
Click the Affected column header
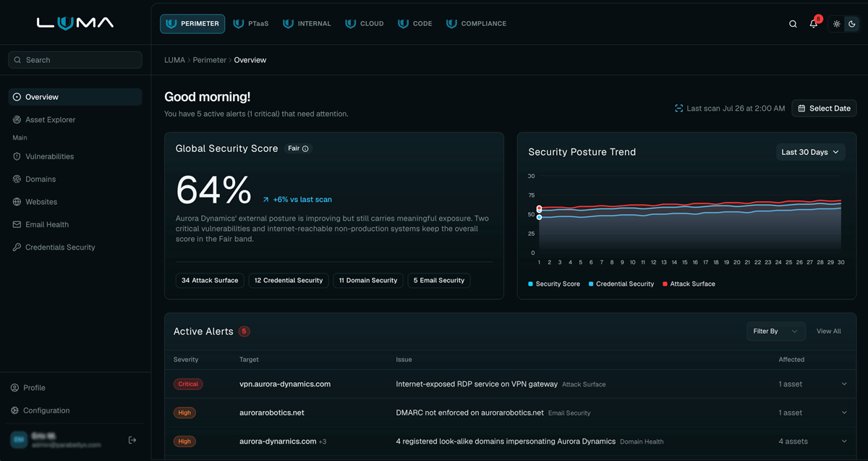pyautogui.click(x=791, y=360)
